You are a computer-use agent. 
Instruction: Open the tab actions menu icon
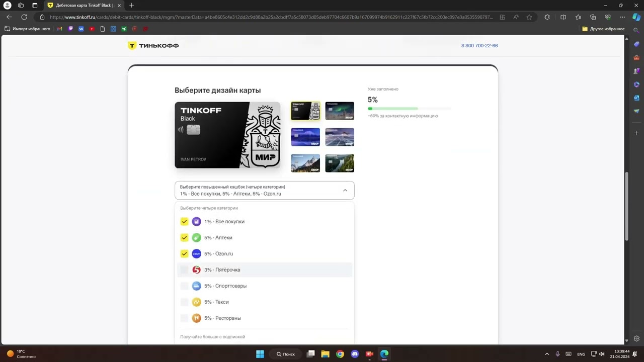pyautogui.click(x=35, y=5)
